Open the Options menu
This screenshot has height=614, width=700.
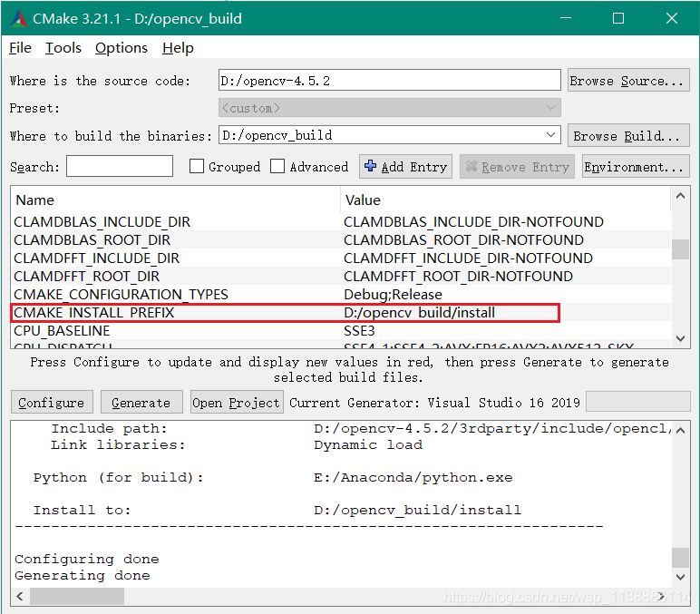click(122, 48)
